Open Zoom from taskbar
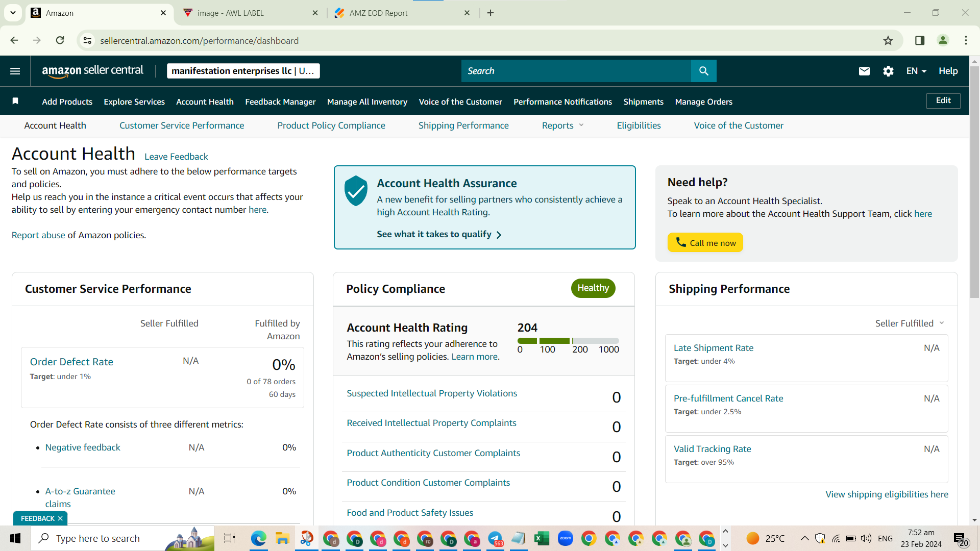This screenshot has height=551, width=980. tap(566, 538)
